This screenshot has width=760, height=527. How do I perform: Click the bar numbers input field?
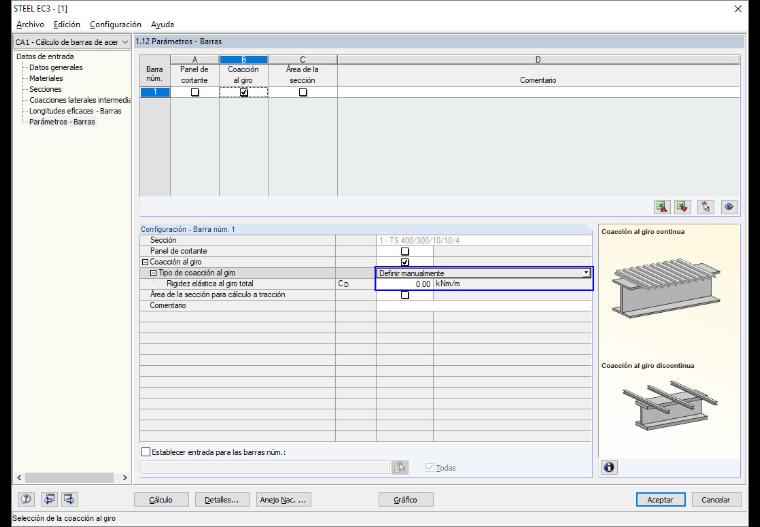tap(266, 467)
